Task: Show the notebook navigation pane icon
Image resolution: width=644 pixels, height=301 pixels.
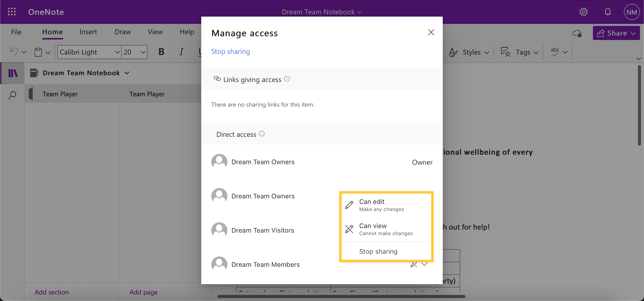Action: click(x=13, y=73)
